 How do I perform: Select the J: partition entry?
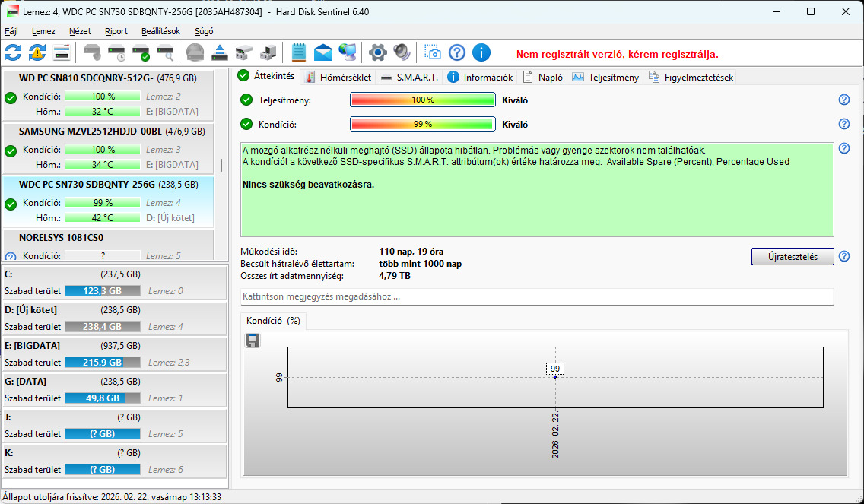tap(115, 426)
